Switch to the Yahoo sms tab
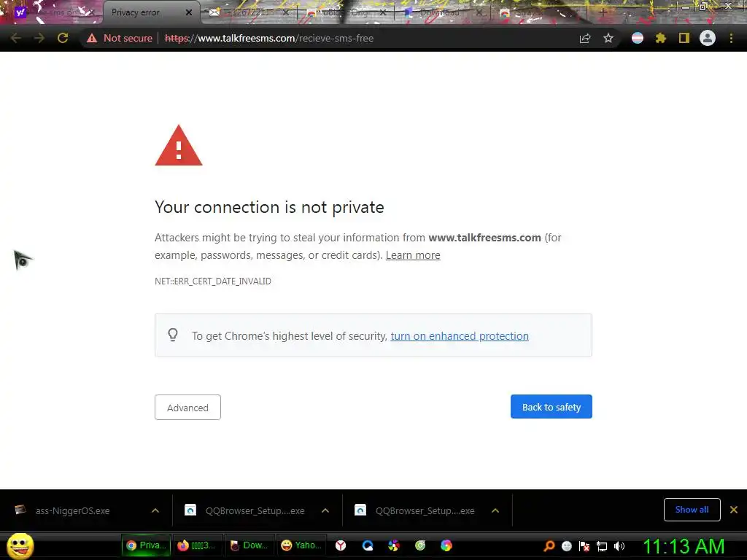The height and width of the screenshot is (560, 747). (52, 12)
